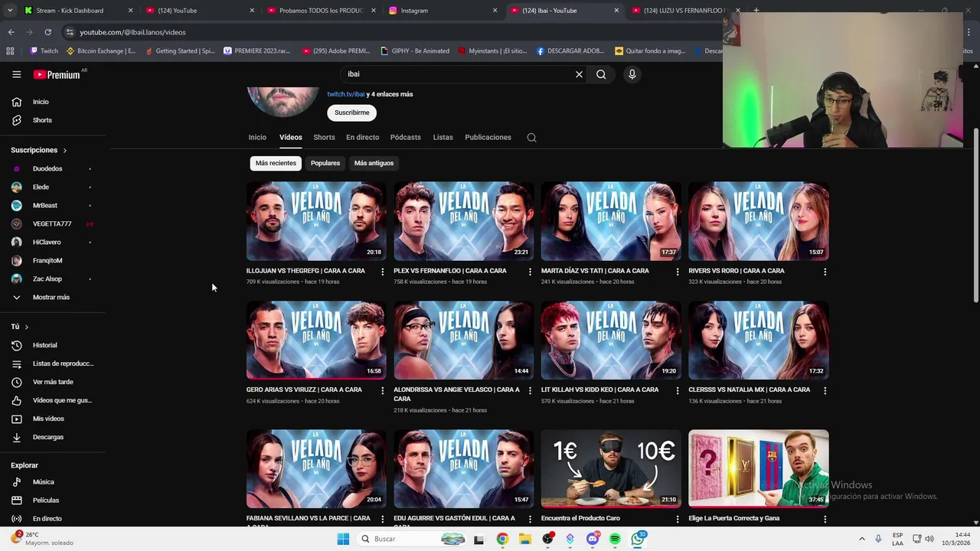Switch to the En directo channel tab
The width and height of the screenshot is (980, 551).
pyautogui.click(x=362, y=138)
